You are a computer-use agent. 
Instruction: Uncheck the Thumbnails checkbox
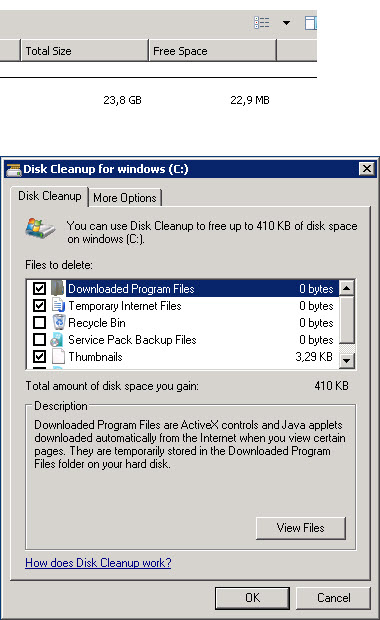pos(39,356)
